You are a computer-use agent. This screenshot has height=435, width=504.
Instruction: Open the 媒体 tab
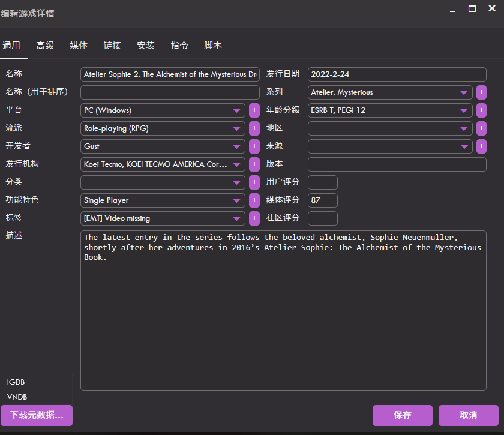tap(79, 46)
